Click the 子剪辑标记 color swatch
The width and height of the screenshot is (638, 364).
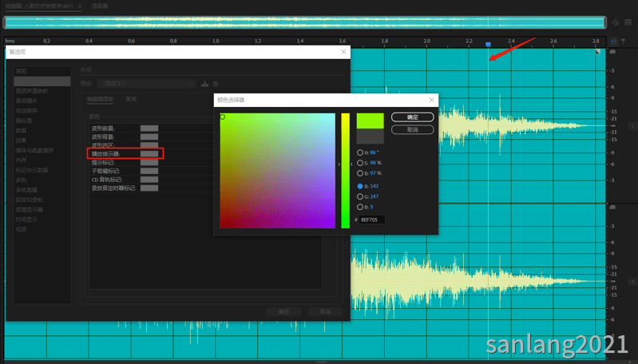click(x=149, y=171)
